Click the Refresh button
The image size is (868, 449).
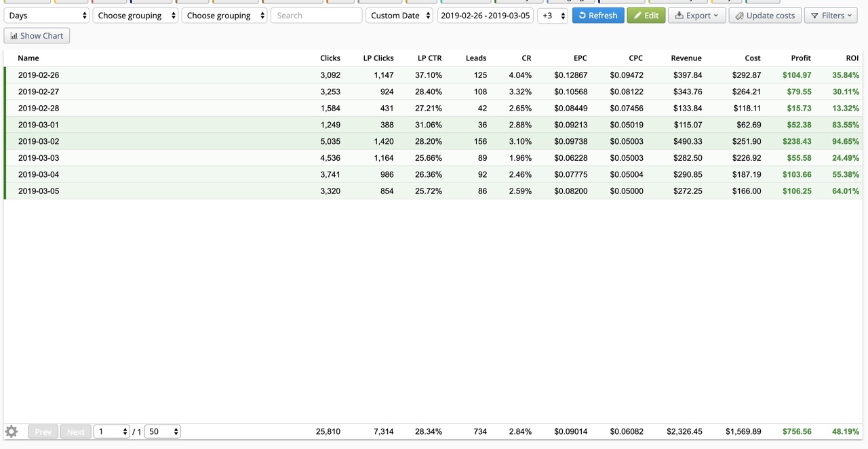pos(598,16)
